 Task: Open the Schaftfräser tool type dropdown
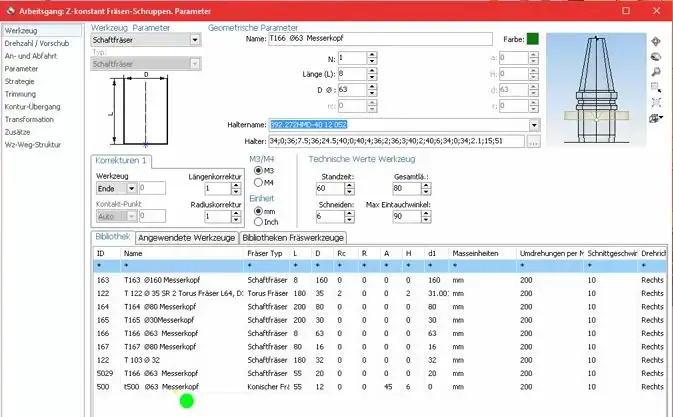click(x=195, y=40)
